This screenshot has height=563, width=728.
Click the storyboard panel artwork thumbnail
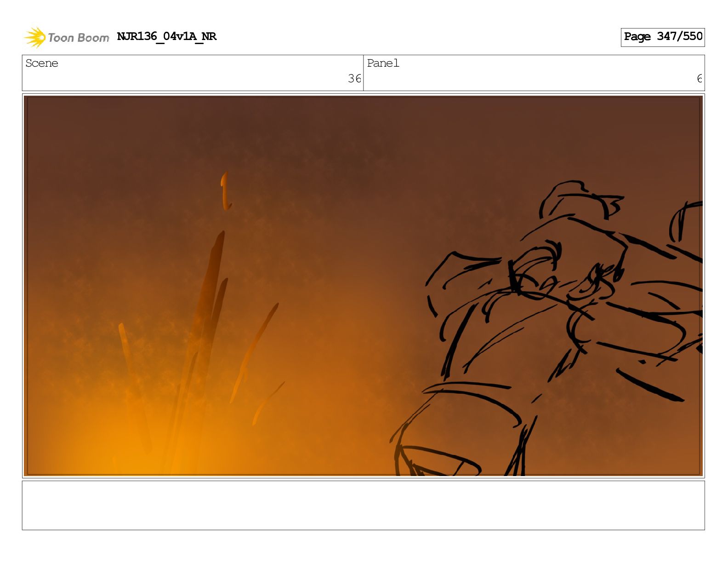[363, 286]
